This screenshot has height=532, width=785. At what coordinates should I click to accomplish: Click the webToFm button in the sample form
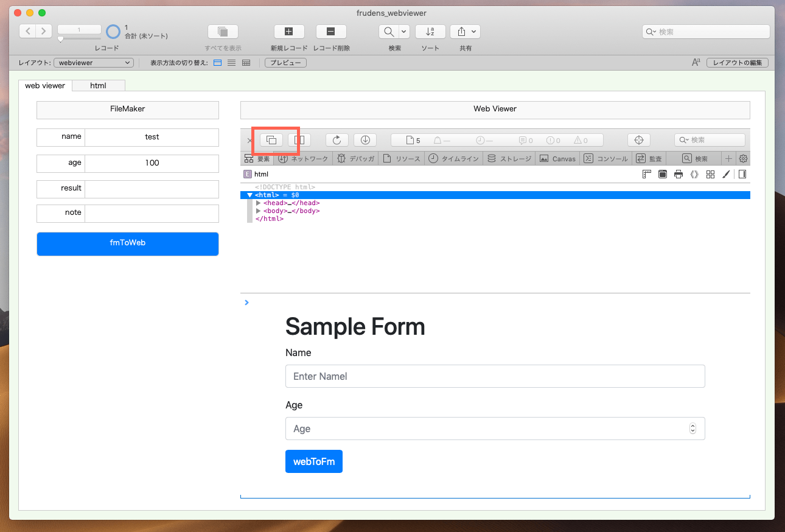(313, 461)
